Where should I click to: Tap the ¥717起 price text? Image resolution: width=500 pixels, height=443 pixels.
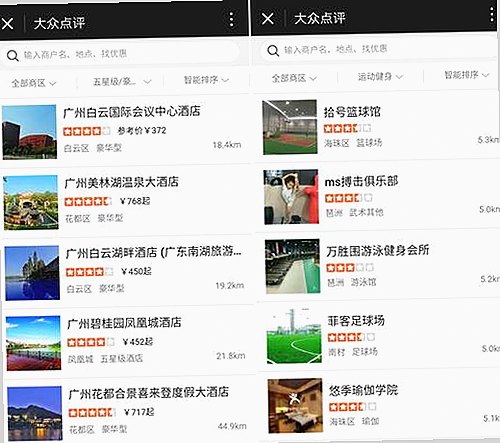[139, 412]
